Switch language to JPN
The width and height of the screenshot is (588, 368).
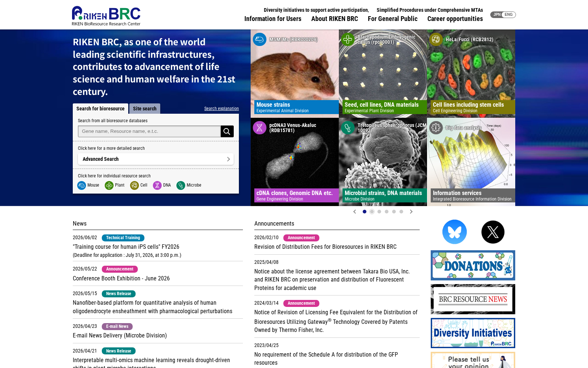pyautogui.click(x=496, y=15)
